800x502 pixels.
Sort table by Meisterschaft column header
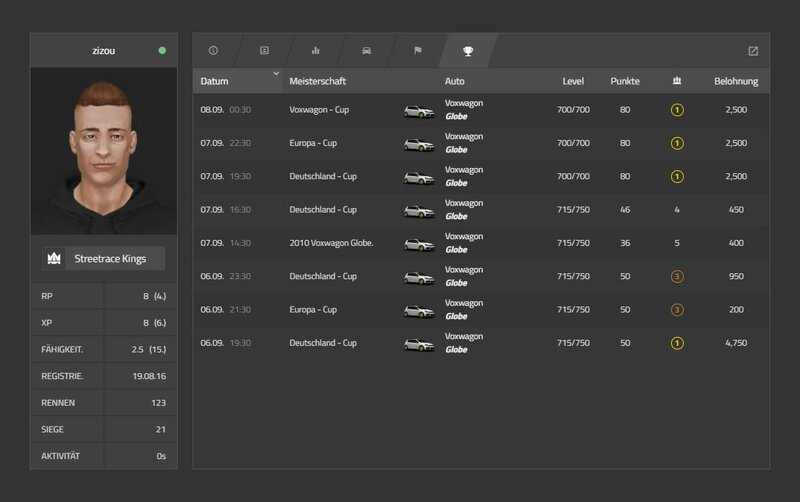pos(317,81)
